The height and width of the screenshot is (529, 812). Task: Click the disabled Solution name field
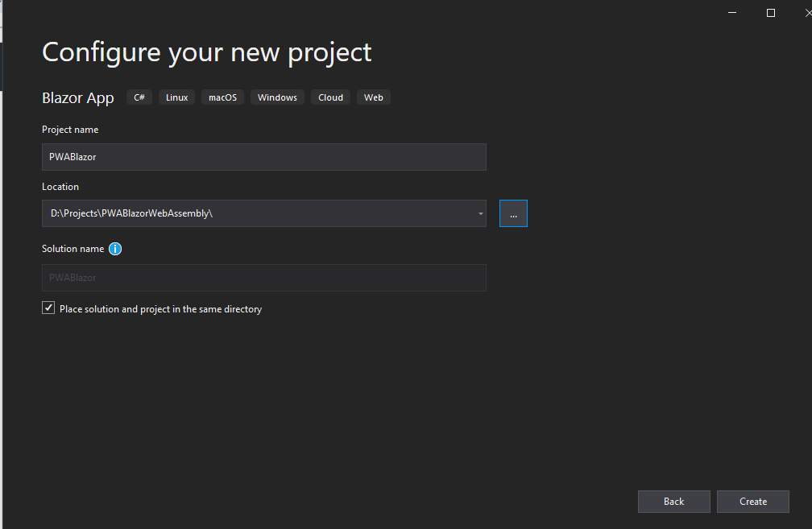[263, 278]
